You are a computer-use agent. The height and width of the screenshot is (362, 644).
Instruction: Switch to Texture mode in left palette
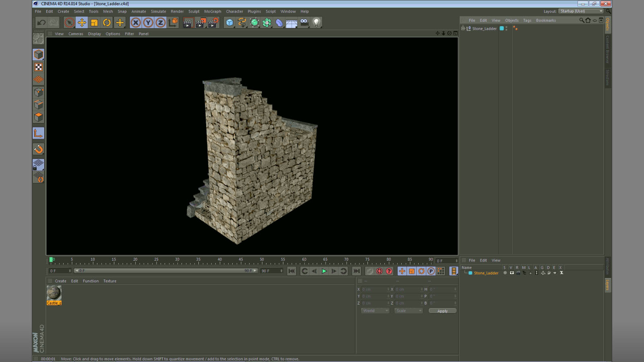pyautogui.click(x=39, y=67)
